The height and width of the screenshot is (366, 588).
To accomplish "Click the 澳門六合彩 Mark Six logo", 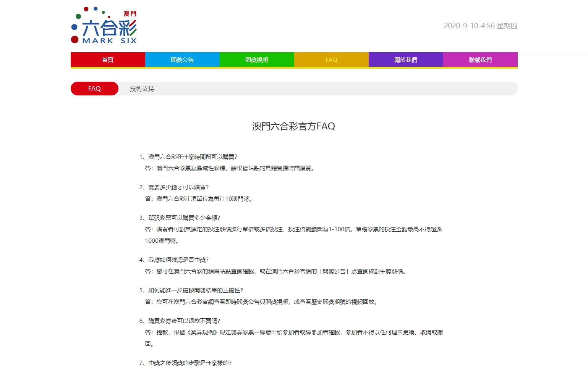I will pyautogui.click(x=104, y=26).
